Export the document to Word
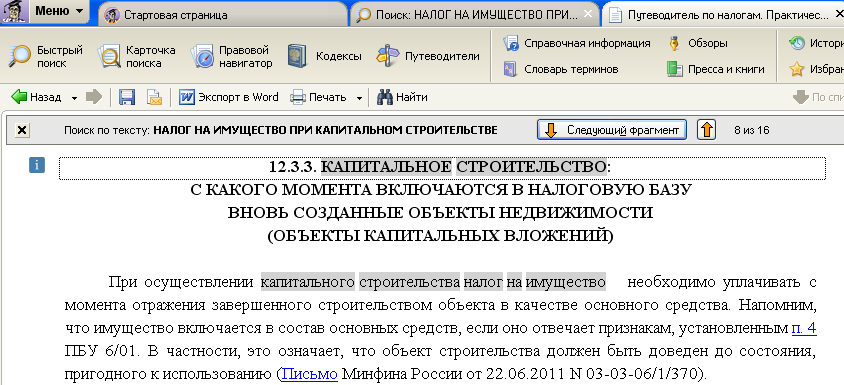Viewport: 844px width, 385px height. coord(229,97)
